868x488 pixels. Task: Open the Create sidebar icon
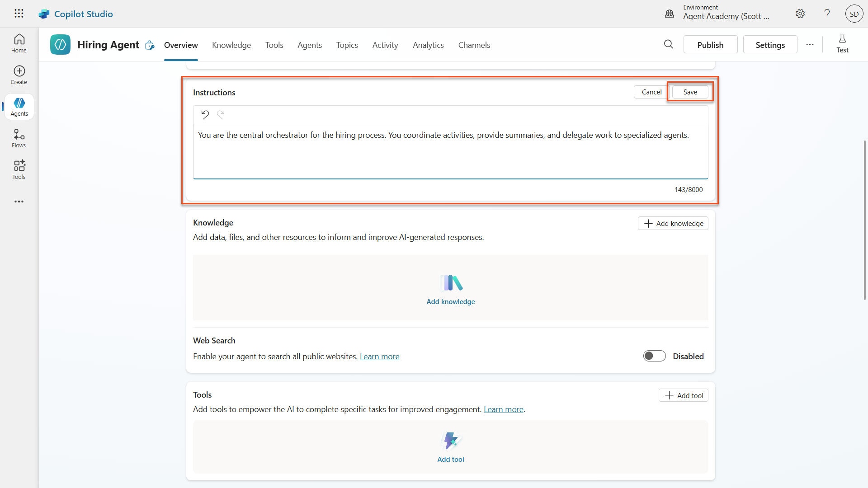click(x=19, y=75)
